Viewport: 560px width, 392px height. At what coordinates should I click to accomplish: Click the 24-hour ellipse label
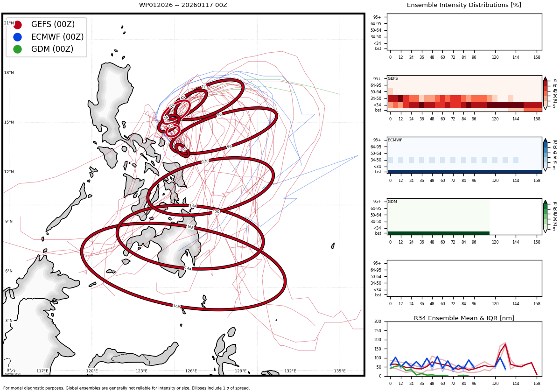click(x=166, y=118)
